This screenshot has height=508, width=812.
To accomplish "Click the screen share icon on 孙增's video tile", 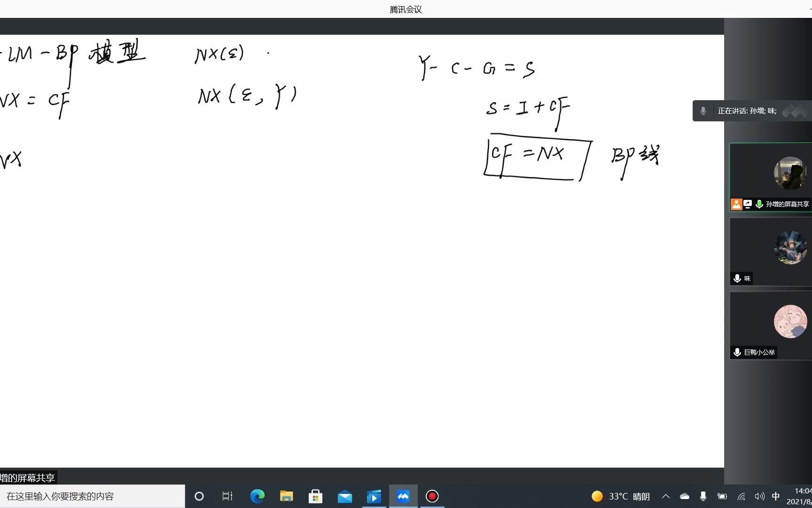I will click(747, 204).
